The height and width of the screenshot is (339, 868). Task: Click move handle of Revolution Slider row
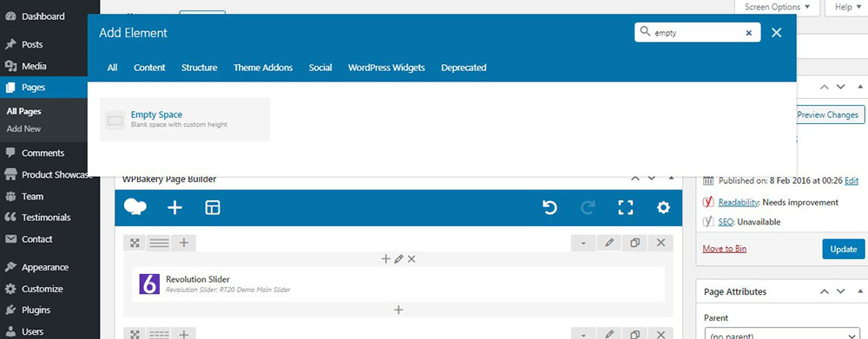coord(135,243)
